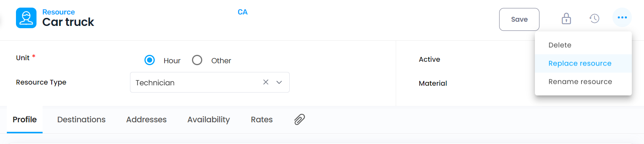Select the Profile tab
The width and height of the screenshot is (644, 144).
[25, 120]
